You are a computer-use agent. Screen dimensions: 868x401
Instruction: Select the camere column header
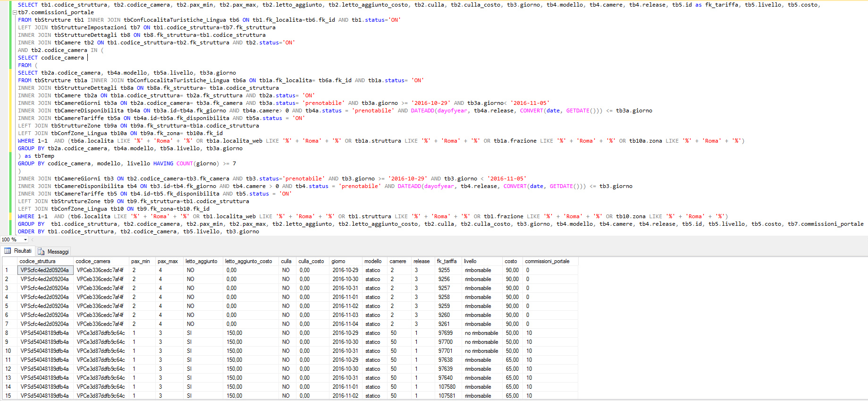click(399, 261)
